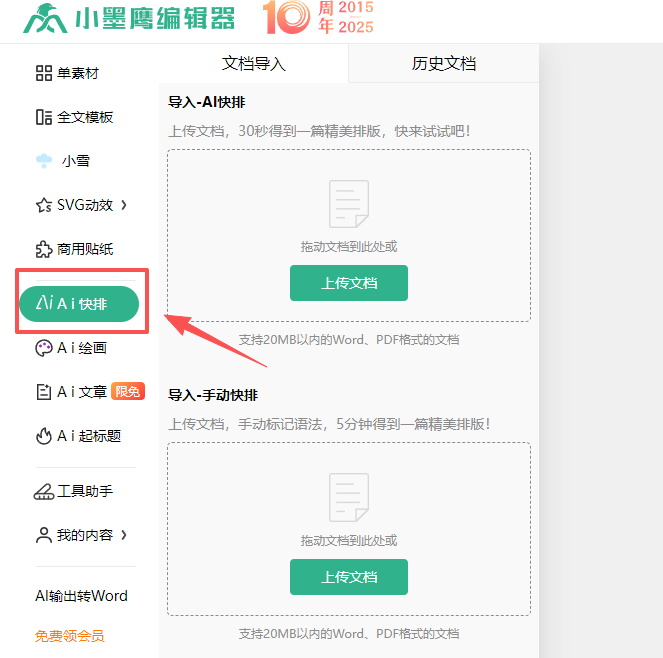Click 上传文档 under 导入-手动快排
Image resolution: width=663 pixels, height=658 pixels.
348,577
